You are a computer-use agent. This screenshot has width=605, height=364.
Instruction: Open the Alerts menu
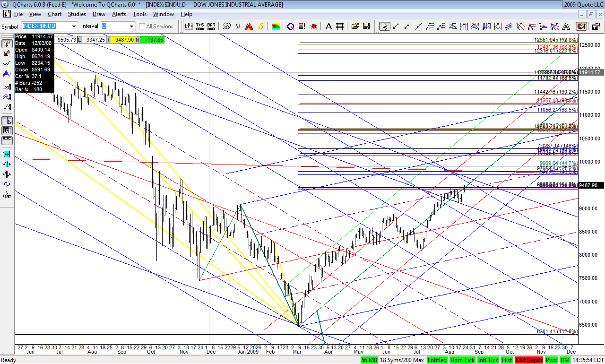119,14
